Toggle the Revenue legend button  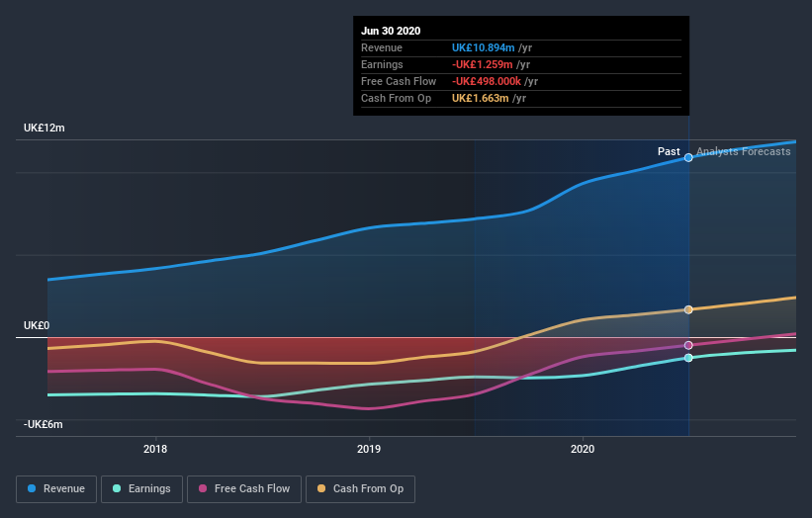(56, 489)
